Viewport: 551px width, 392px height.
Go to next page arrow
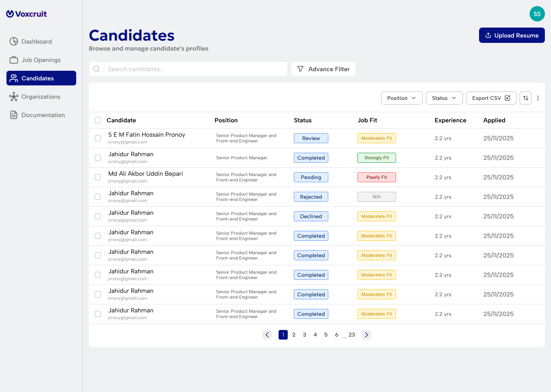point(367,335)
